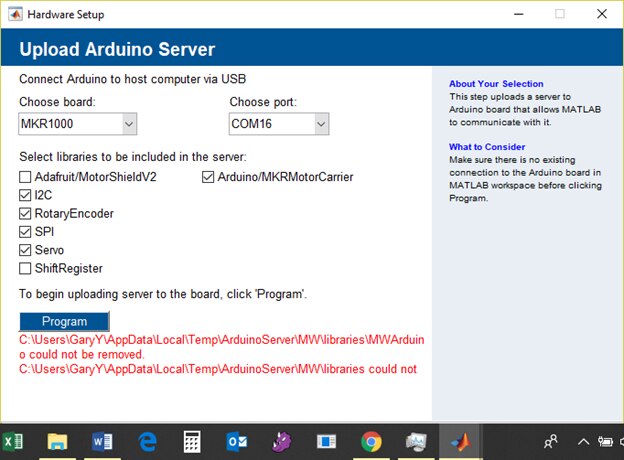Uncheck the RotaryEncoder library

25,213
